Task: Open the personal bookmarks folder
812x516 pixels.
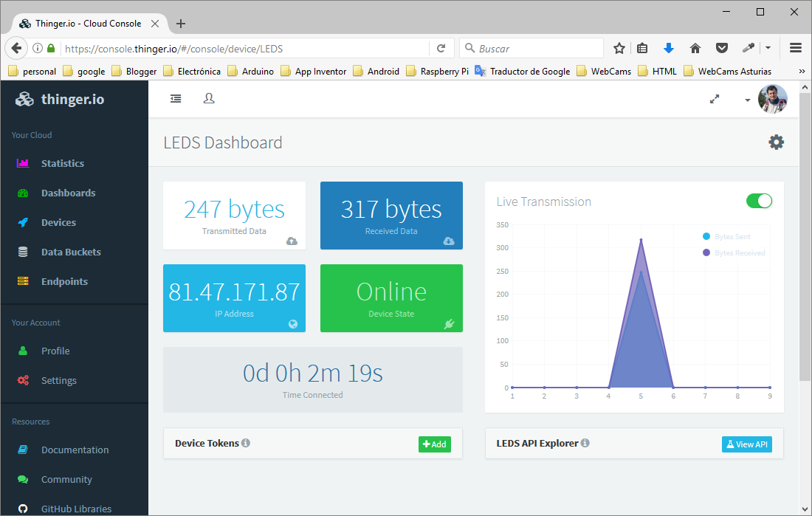Action: tap(32, 71)
